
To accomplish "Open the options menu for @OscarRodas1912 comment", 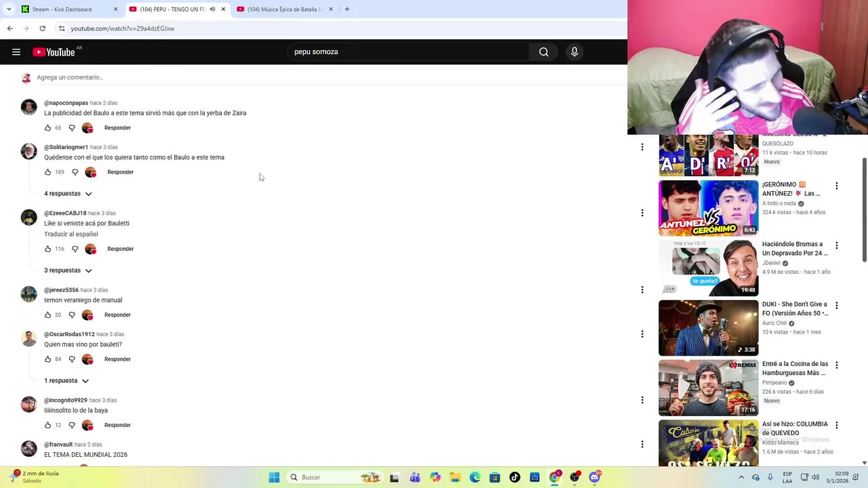I will [x=642, y=334].
